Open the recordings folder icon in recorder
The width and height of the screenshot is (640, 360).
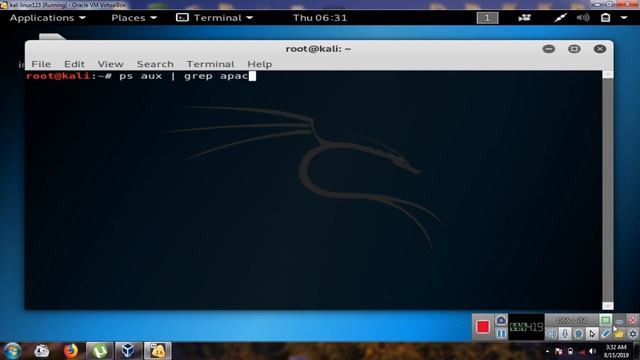619,334
